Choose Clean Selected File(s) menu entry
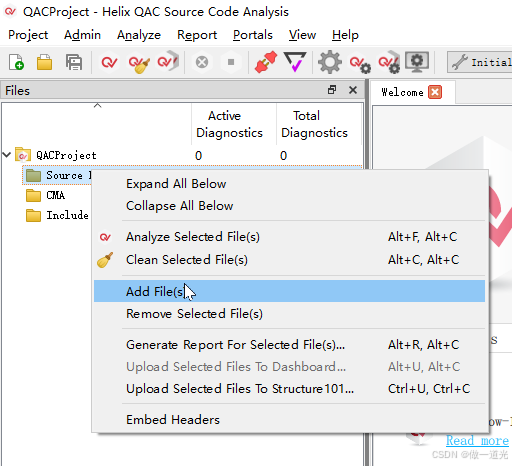512x466 pixels. tap(289, 260)
